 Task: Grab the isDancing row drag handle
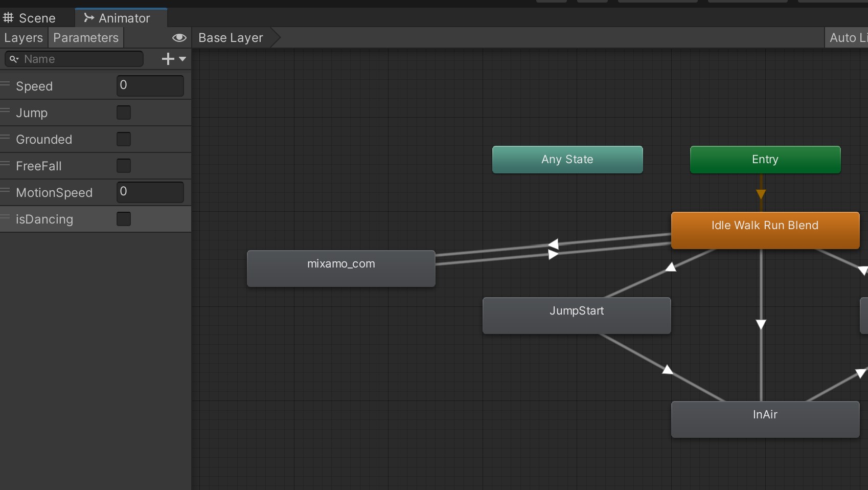tap(6, 217)
